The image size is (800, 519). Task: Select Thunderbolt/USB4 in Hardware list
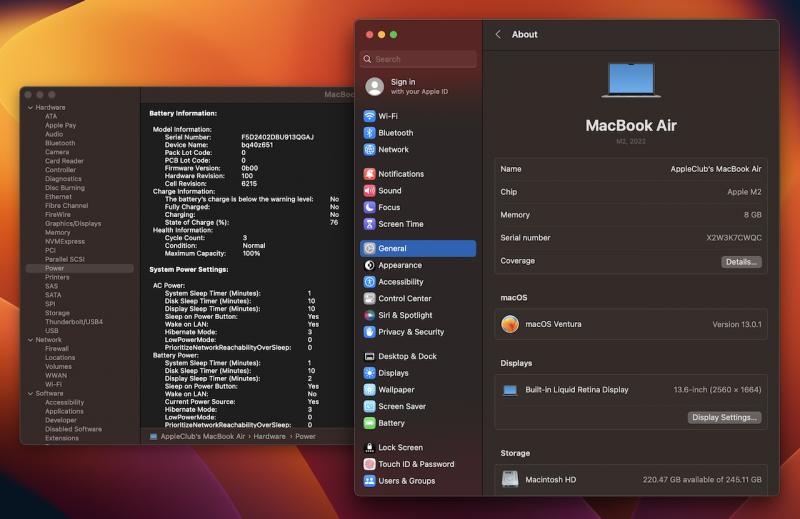pyautogui.click(x=74, y=322)
